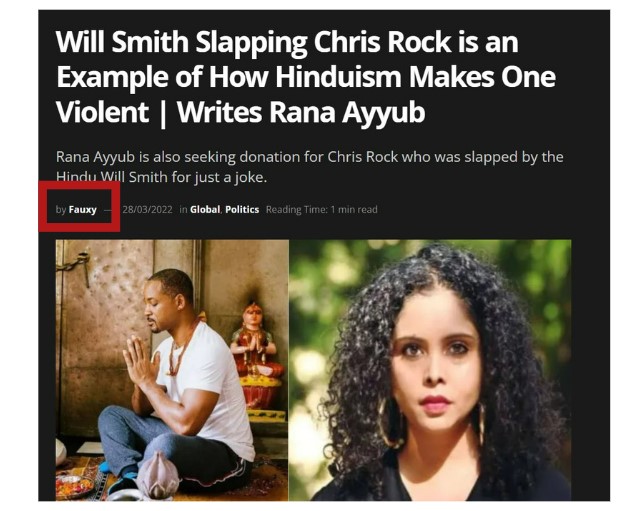Screen dimensions: 640x511
Task: Click the 28/03/2022 publication date
Action: (x=147, y=209)
